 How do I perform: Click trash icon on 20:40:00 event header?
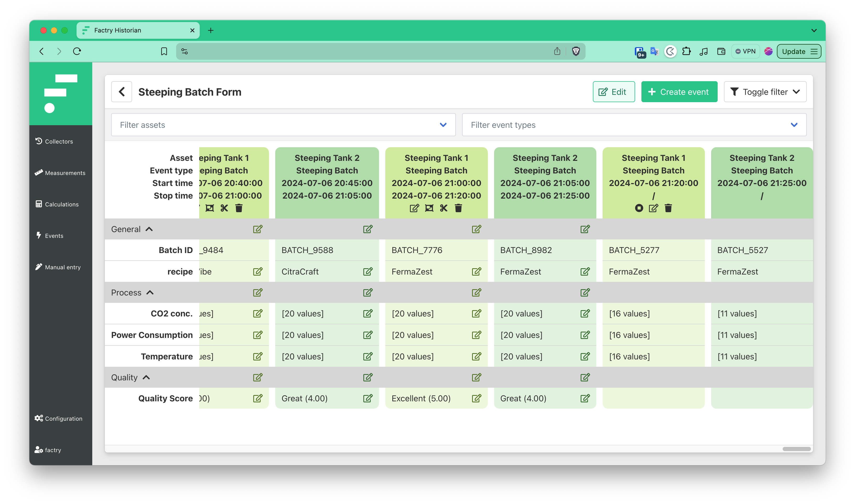point(239,208)
